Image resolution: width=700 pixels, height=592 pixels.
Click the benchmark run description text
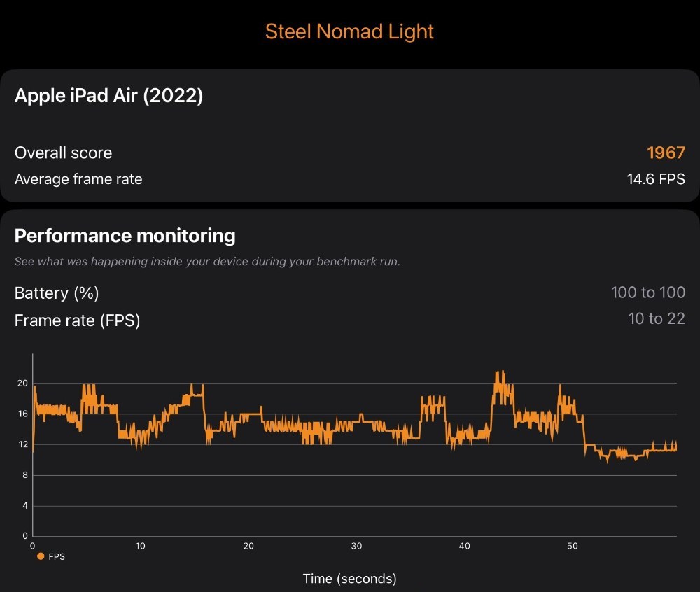coord(207,262)
